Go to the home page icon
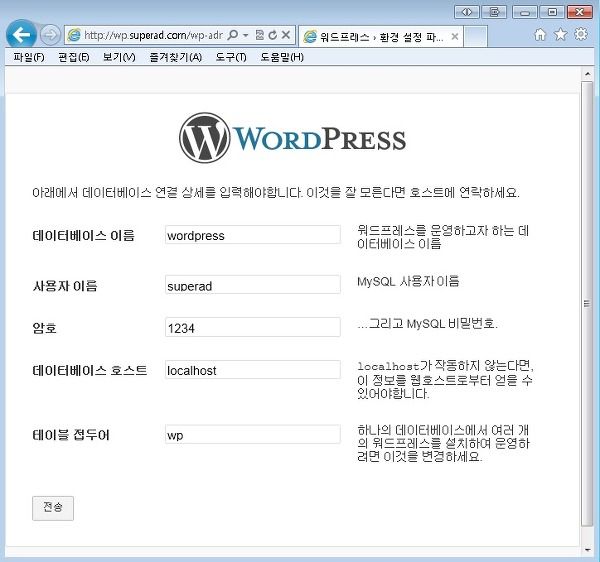Image resolution: width=600 pixels, height=562 pixels. [x=540, y=35]
